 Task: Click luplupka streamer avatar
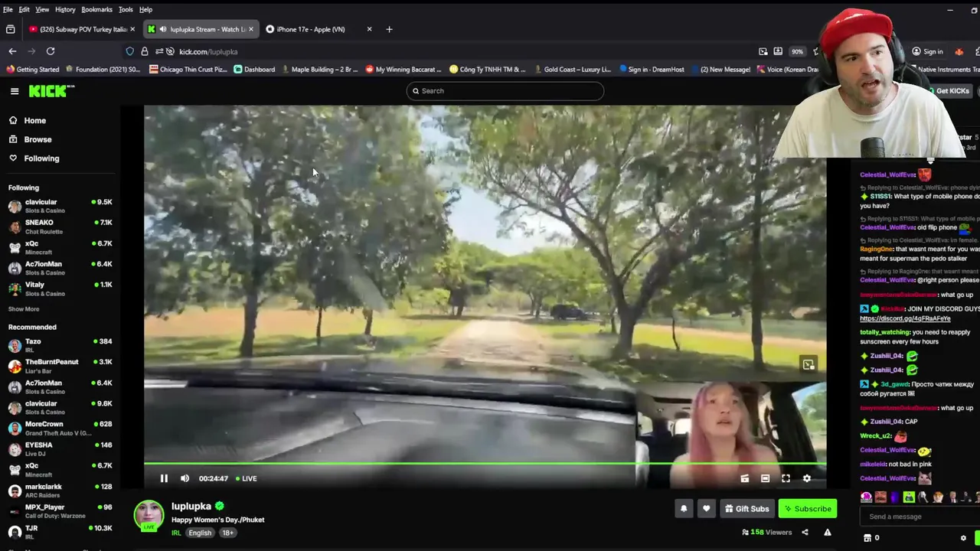(149, 516)
